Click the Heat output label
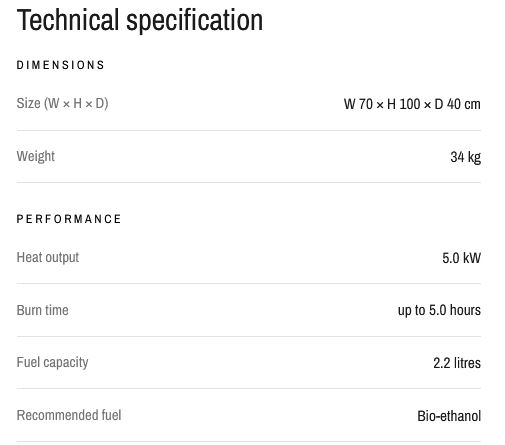The height and width of the screenshot is (445, 505). coord(48,257)
